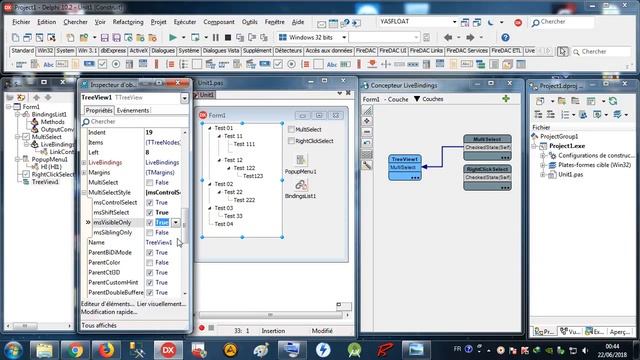Click the Modification rapide link
This screenshot has width=640, height=360.
coord(109,312)
